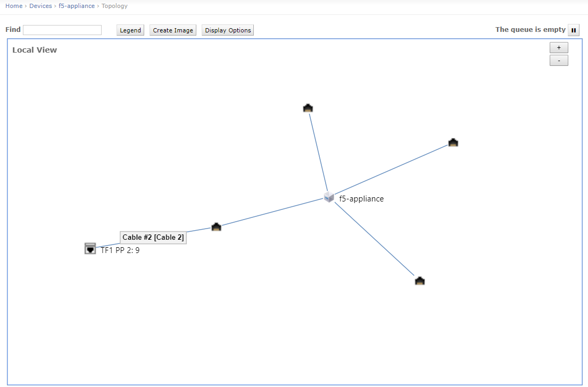Click the Cable #2 [Cable 2] label

pyautogui.click(x=153, y=238)
